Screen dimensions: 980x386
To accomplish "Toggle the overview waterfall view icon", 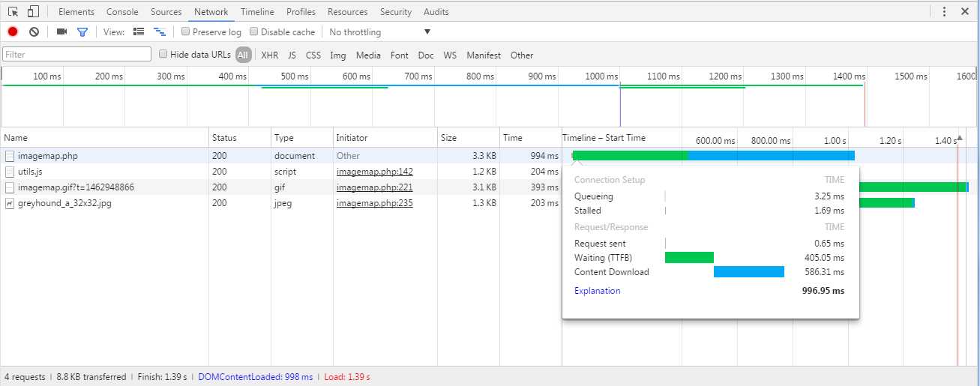I will (160, 32).
